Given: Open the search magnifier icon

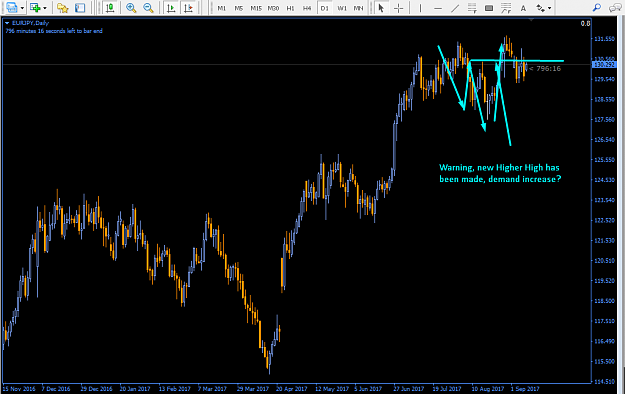Looking at the screenshot, I should (x=597, y=8).
